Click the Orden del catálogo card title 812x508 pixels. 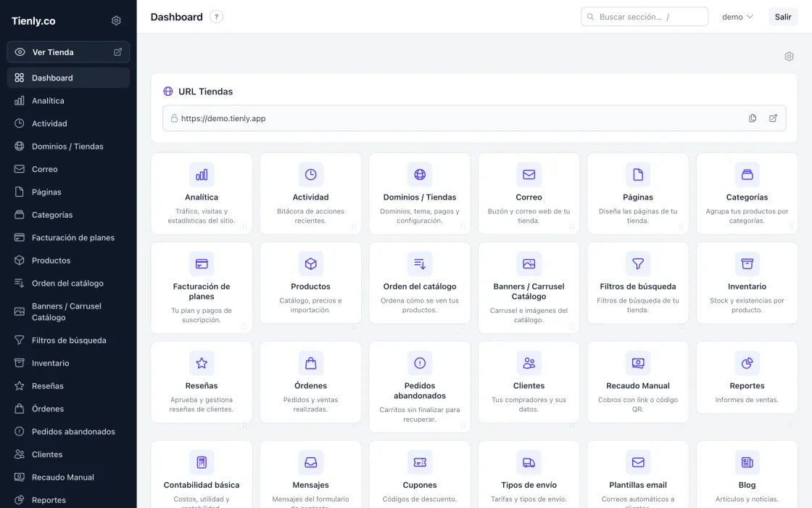(x=420, y=286)
